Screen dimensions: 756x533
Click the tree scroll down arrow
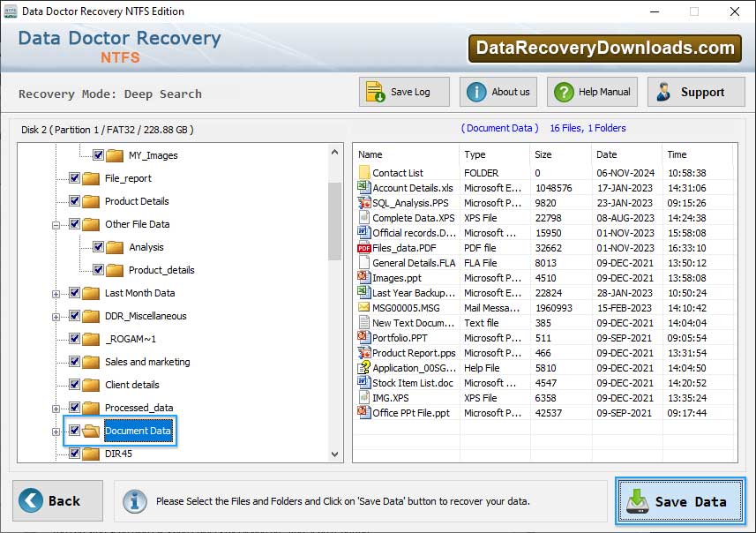point(335,454)
